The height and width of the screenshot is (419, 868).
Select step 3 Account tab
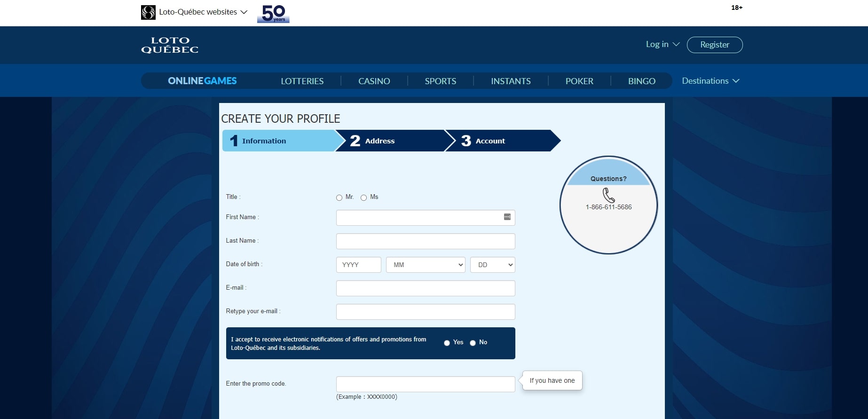pos(503,141)
